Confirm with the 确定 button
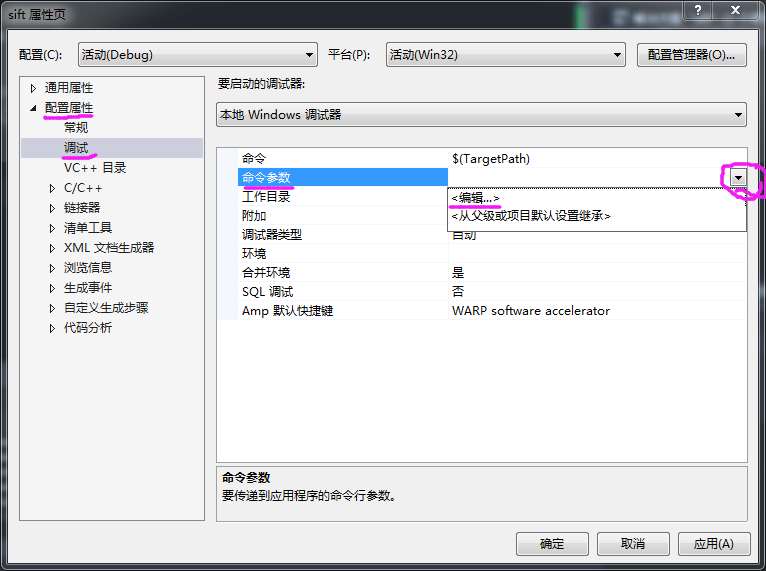Image resolution: width=766 pixels, height=571 pixels. [552, 544]
